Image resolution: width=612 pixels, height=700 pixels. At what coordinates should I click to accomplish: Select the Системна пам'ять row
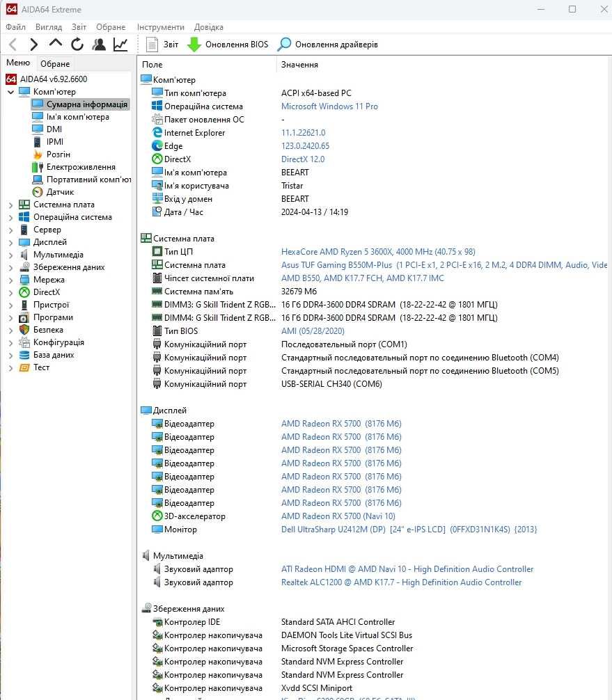[375, 291]
